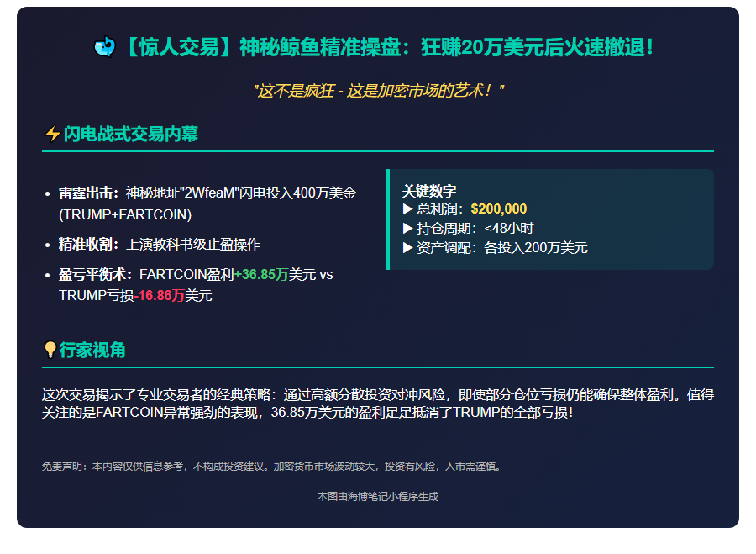This screenshot has width=756, height=554.
Task: Click the quote 这不是疯狂 - 这是加密市场的艺术
Action: [379, 91]
